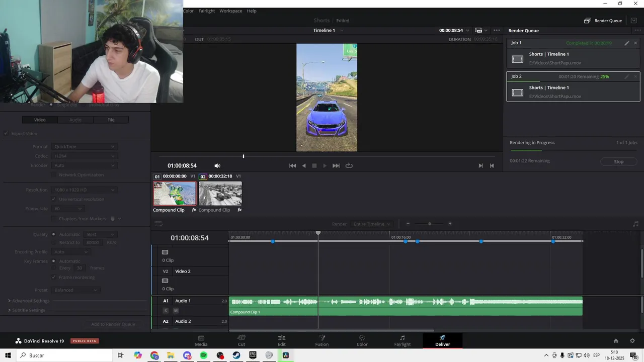644x362 pixels.
Task: Switch to the Cut page
Action: pyautogui.click(x=242, y=340)
